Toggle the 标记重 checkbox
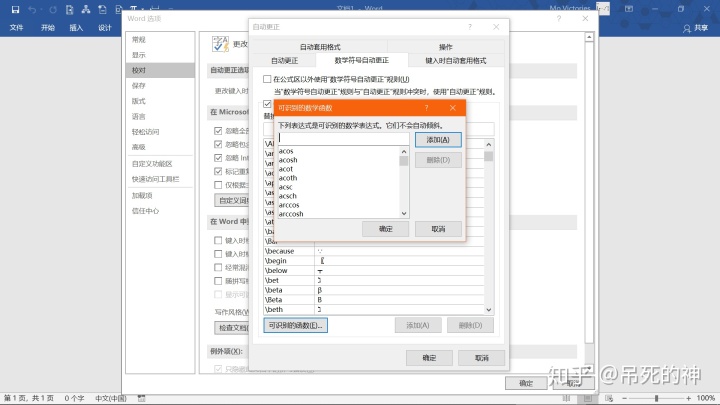Screen dimensions: 720x405 tap(218, 171)
